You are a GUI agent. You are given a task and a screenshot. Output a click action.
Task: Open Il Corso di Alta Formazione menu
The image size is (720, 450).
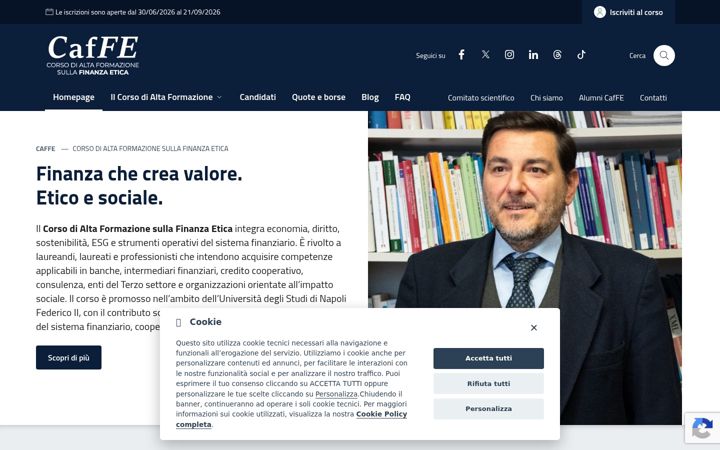coord(162,97)
